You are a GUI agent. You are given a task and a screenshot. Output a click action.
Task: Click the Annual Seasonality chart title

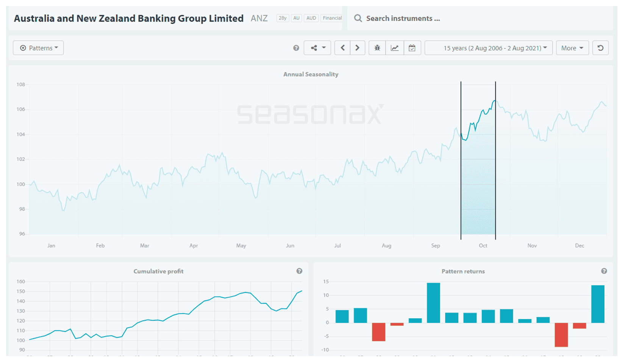311,74
